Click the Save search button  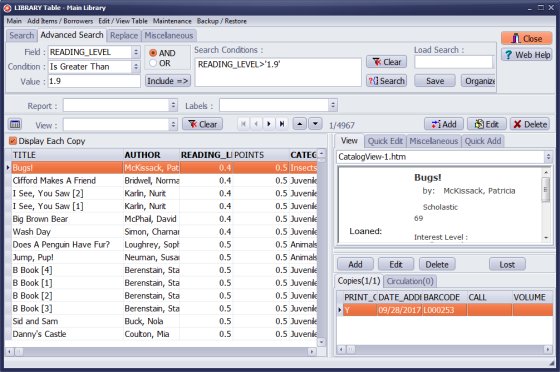(435, 81)
